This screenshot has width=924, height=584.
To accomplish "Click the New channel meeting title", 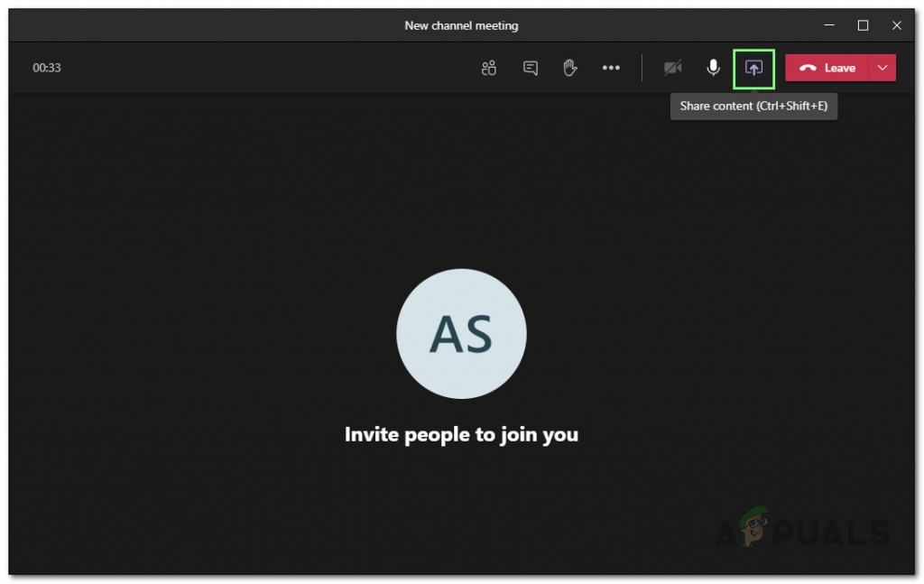I will [x=461, y=25].
